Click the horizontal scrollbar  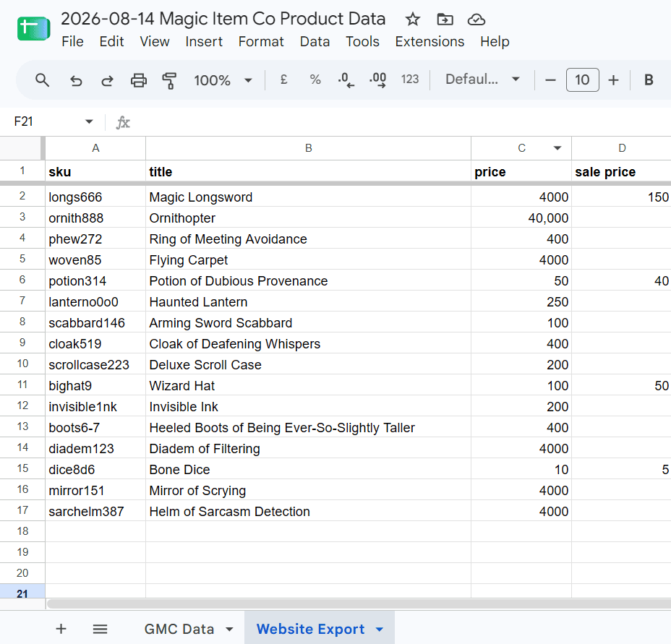pos(359,604)
